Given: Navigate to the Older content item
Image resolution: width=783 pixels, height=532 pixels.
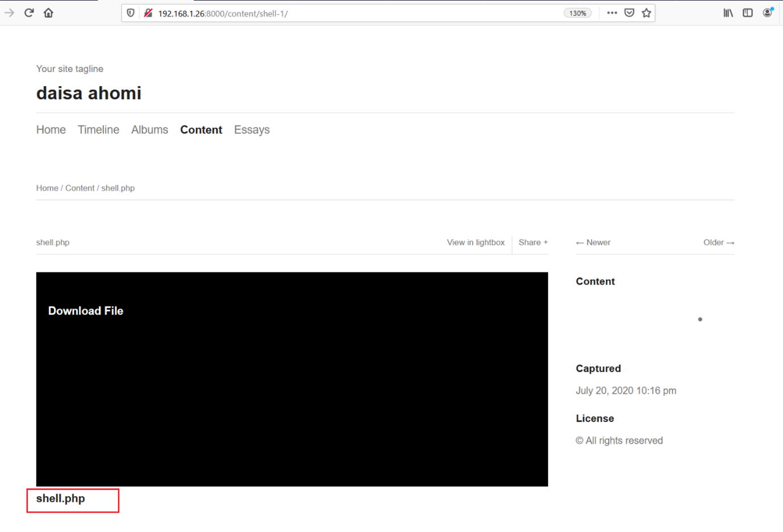Looking at the screenshot, I should pos(718,242).
